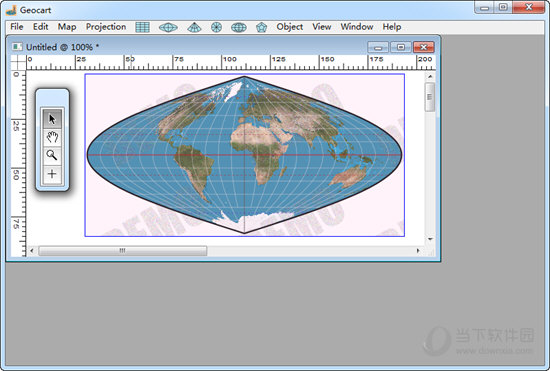Viewport: 550px width, 371px height.
Task: Click the 'Untitled @ 100% *' window title
Action: [62, 47]
